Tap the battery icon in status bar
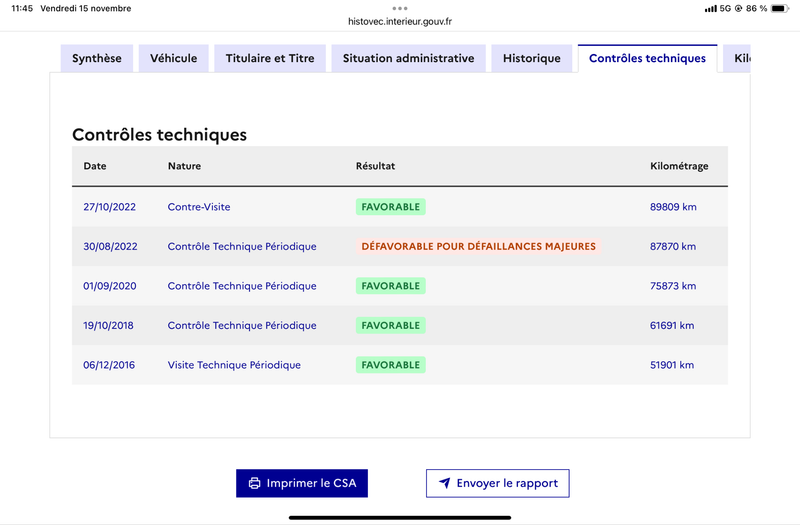 (x=780, y=9)
